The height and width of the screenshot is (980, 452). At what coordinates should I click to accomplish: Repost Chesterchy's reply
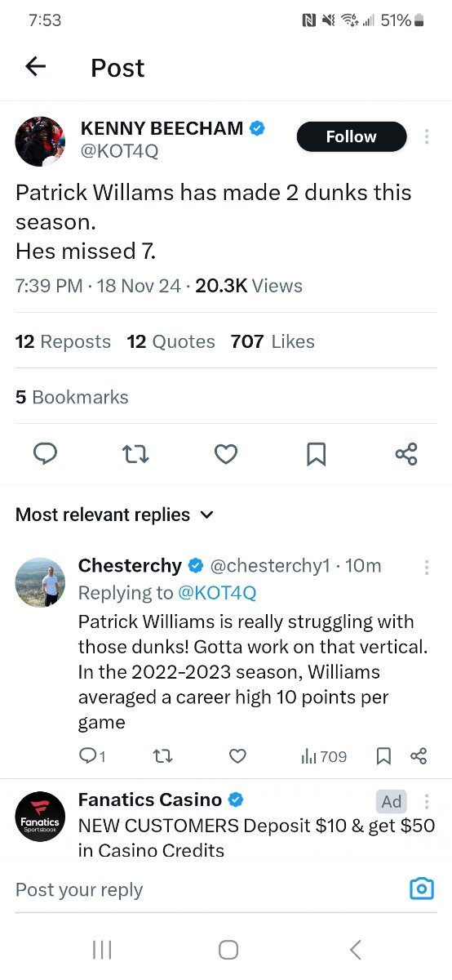(162, 756)
